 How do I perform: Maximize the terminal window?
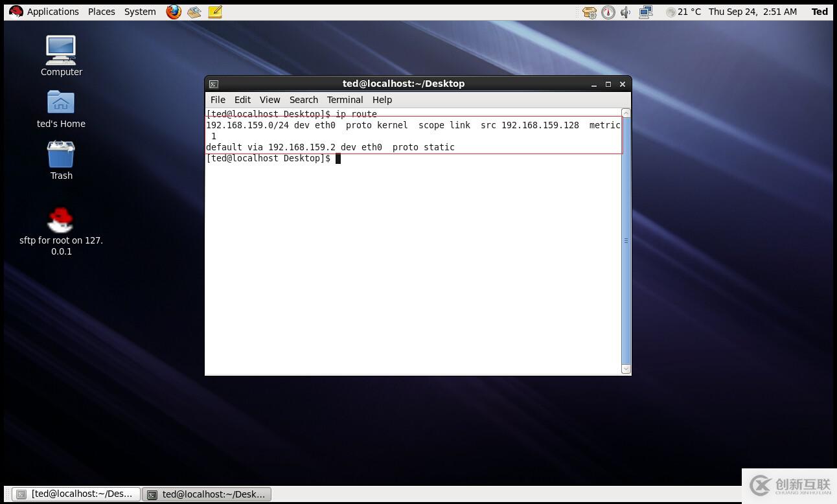coord(608,84)
